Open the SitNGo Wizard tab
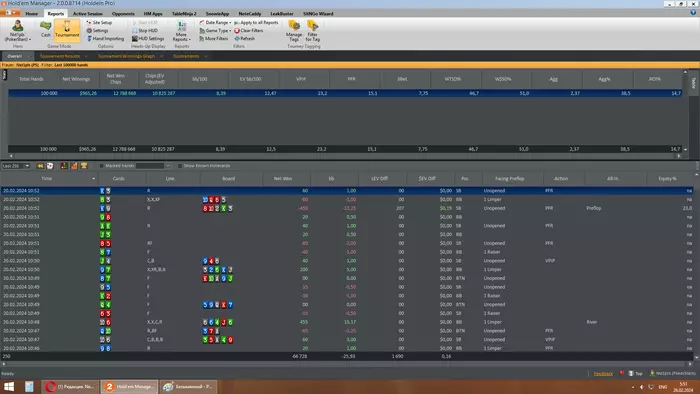Image resolution: width=700 pixels, height=394 pixels. click(x=318, y=13)
